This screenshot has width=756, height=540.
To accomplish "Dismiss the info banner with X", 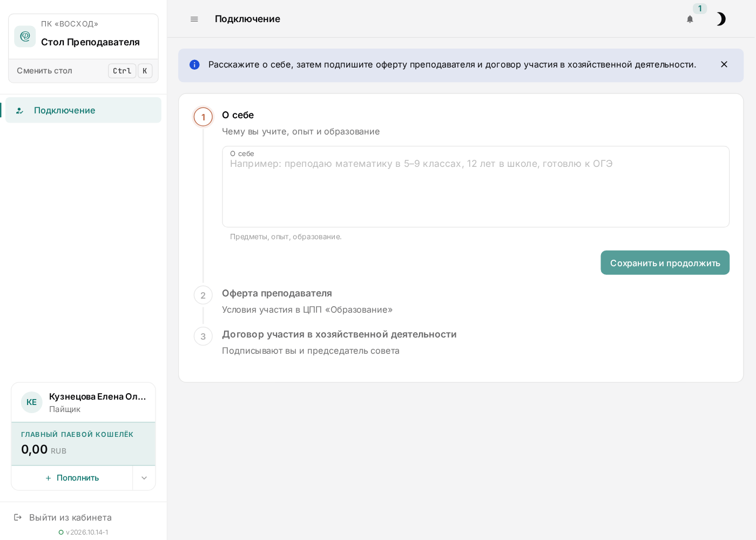I will click(724, 64).
